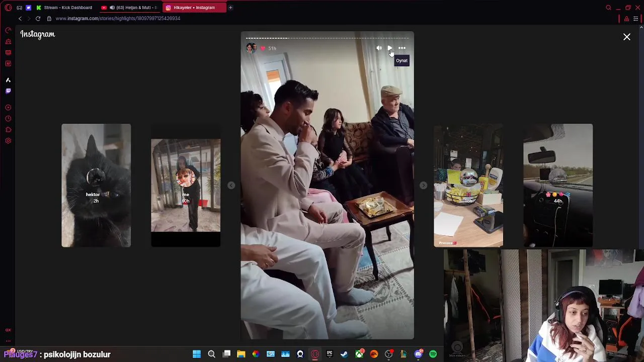The image size is (644, 362).
Task: Open File Explorer from taskbar
Action: 241,354
